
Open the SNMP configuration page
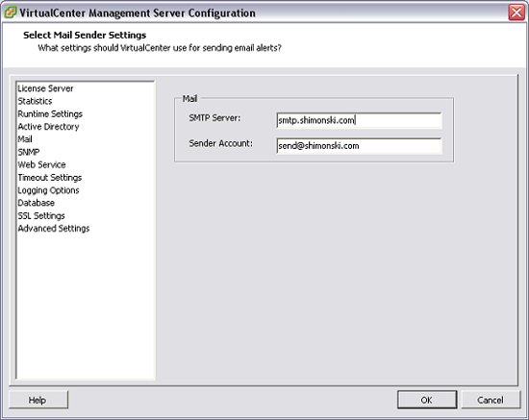pyautogui.click(x=29, y=152)
